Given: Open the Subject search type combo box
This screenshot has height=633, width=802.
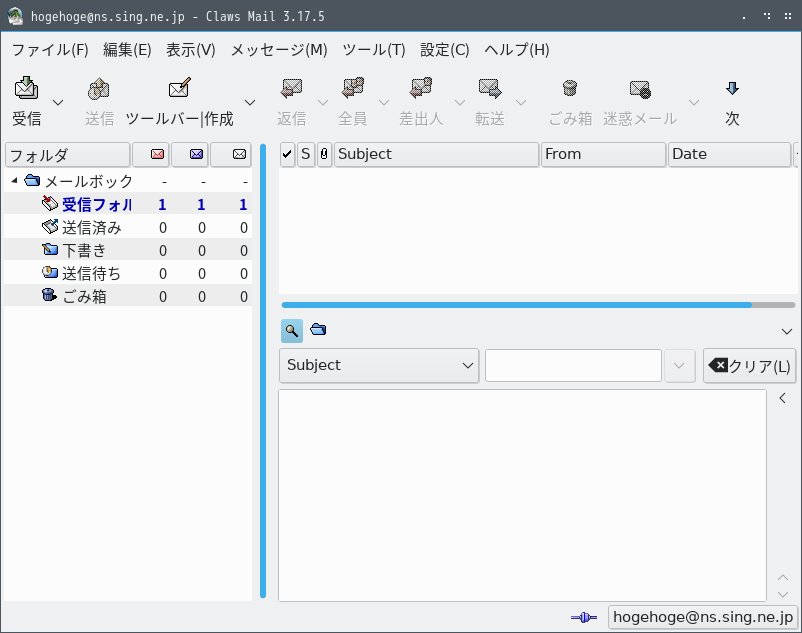Looking at the screenshot, I should [x=379, y=366].
